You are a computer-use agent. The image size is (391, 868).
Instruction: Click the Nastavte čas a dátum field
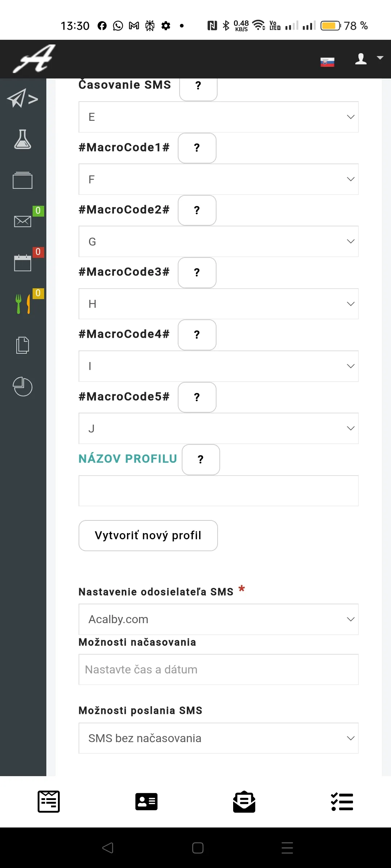tap(219, 669)
